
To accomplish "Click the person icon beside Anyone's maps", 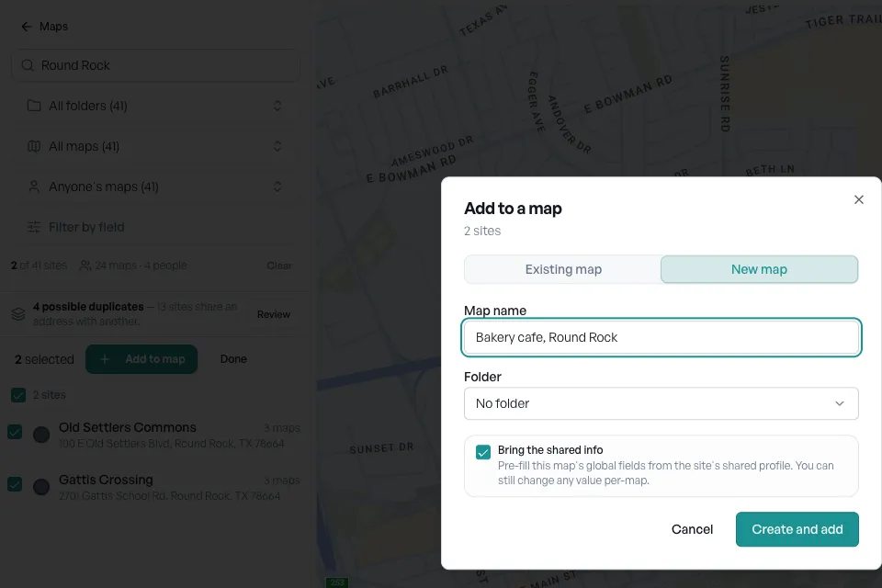I will pyautogui.click(x=34, y=187).
